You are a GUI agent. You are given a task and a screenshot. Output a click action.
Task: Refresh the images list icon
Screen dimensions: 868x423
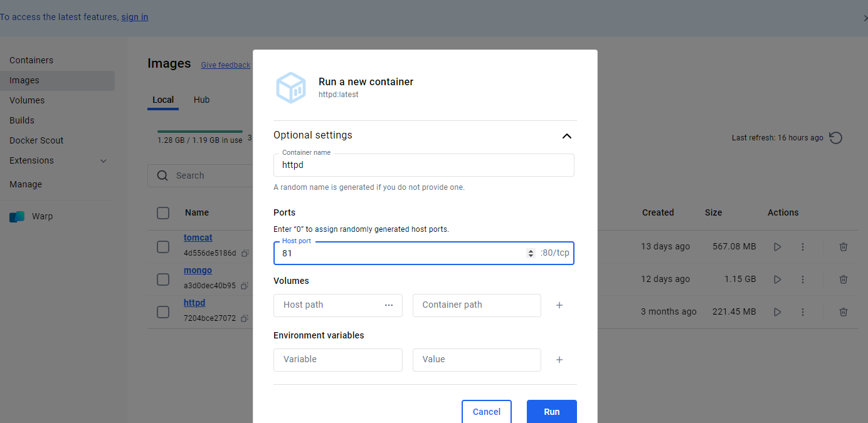835,138
